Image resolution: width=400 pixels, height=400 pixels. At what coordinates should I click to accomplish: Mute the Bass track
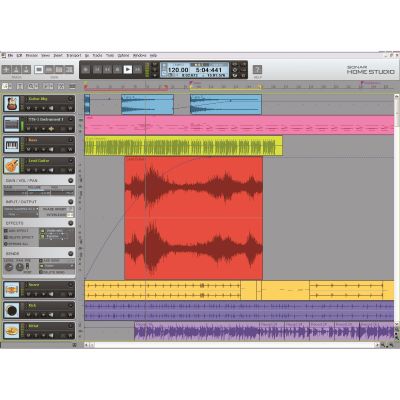28,150
